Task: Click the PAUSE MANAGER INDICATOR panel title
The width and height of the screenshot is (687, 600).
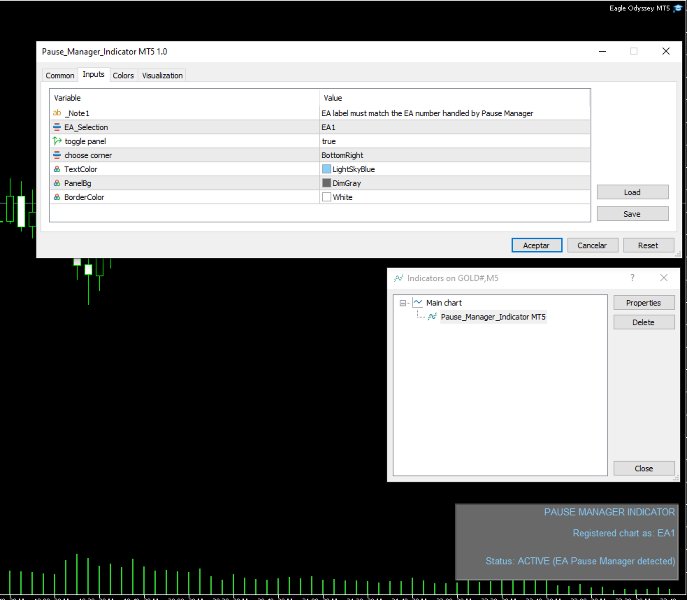Action: [609, 512]
